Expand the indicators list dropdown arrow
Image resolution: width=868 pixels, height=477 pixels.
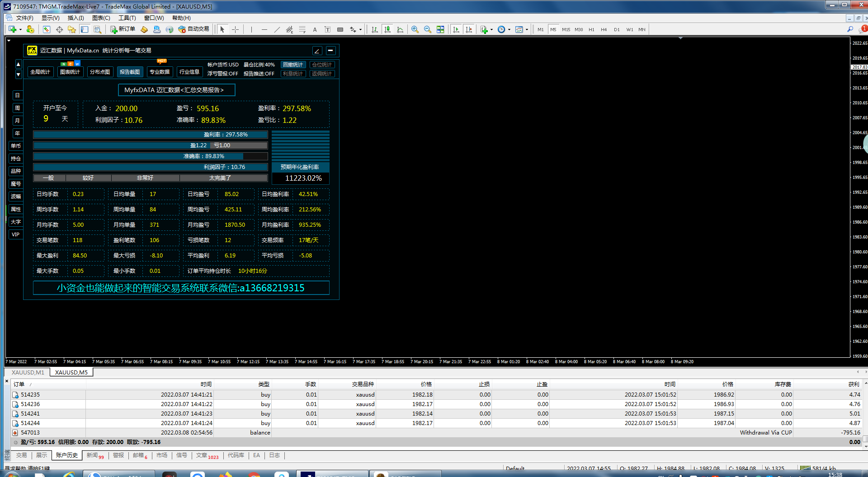tap(491, 30)
